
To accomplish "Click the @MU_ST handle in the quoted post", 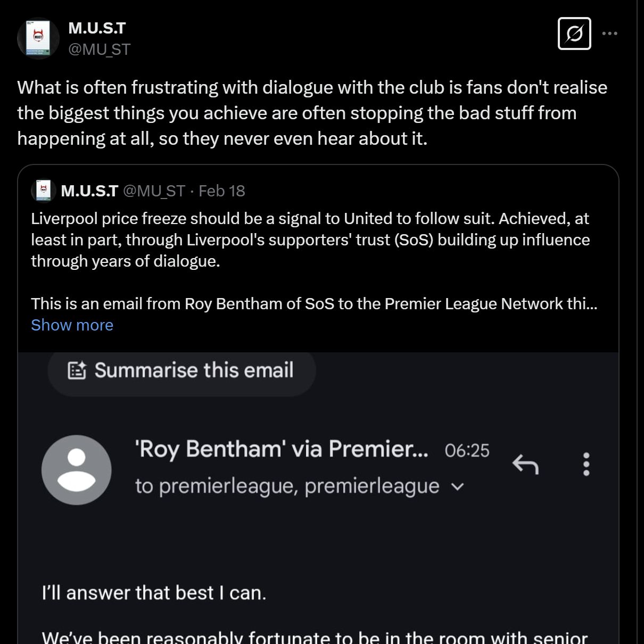I will [154, 191].
